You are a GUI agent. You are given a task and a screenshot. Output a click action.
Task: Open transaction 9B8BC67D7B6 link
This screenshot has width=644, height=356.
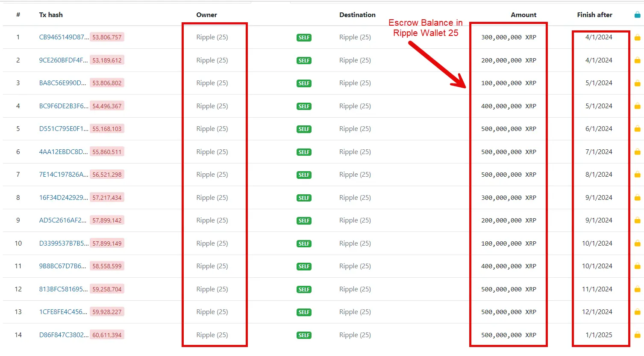(x=62, y=266)
